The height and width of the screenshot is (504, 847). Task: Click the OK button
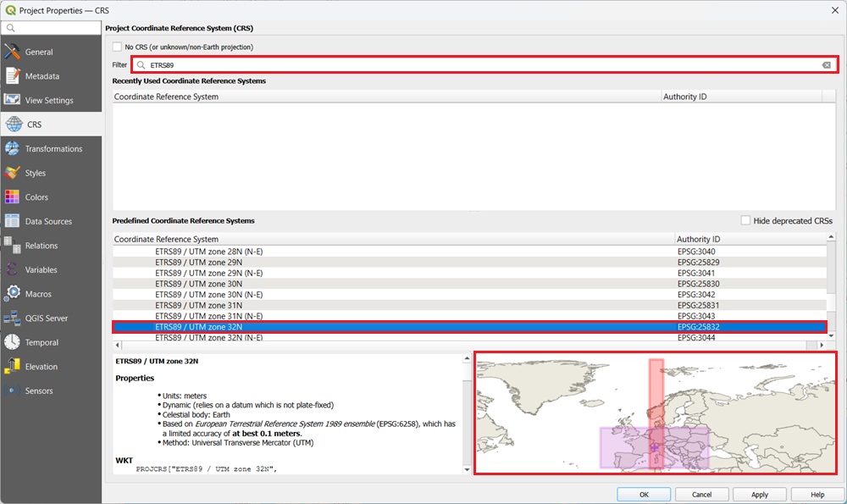click(644, 495)
